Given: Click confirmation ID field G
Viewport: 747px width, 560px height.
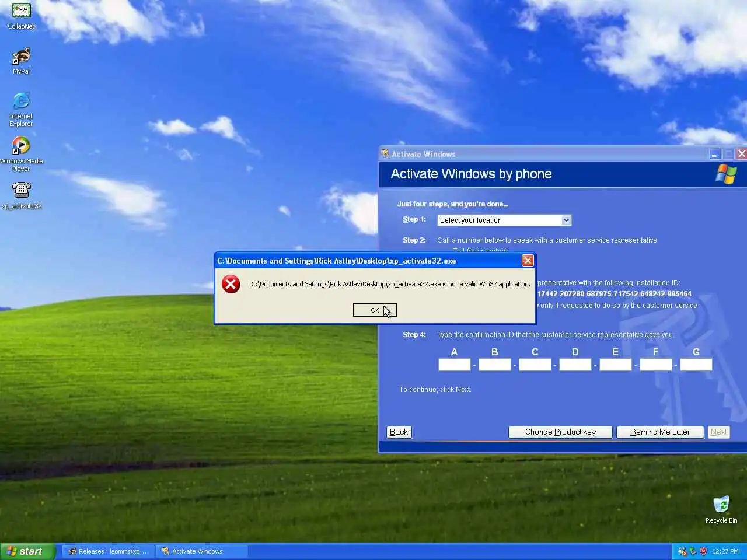Looking at the screenshot, I should [x=696, y=365].
